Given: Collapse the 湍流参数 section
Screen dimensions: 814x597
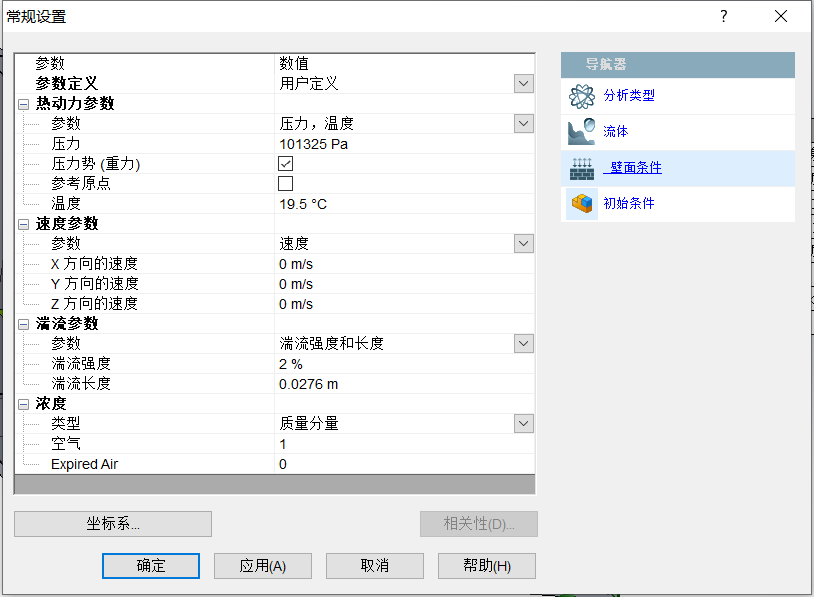Looking at the screenshot, I should coord(22,323).
